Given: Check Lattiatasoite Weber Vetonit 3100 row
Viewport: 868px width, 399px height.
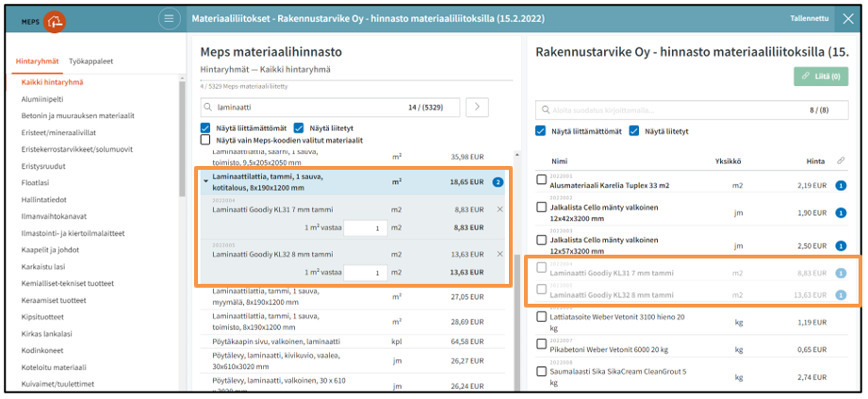Looking at the screenshot, I should coord(541,316).
